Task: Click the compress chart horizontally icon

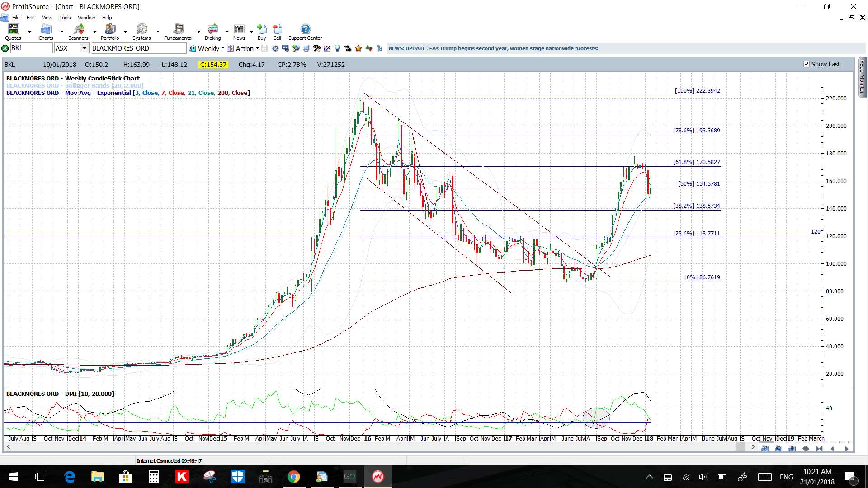Action: tap(819, 449)
